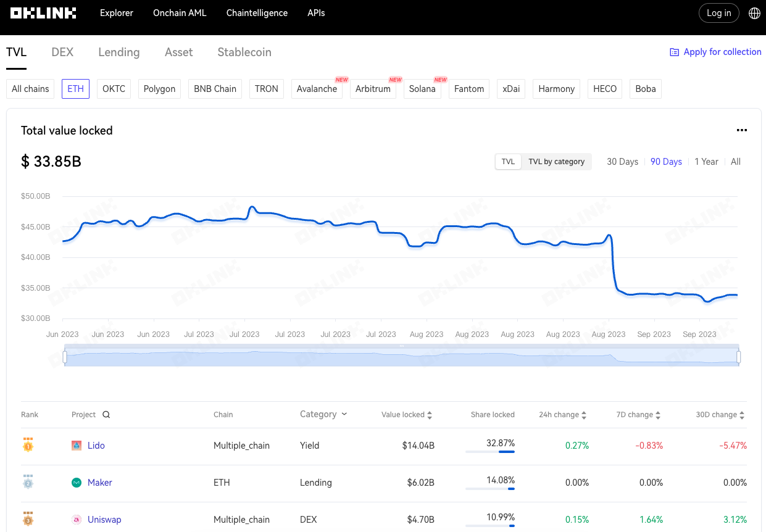Switch chart to TVL by category

coord(556,162)
